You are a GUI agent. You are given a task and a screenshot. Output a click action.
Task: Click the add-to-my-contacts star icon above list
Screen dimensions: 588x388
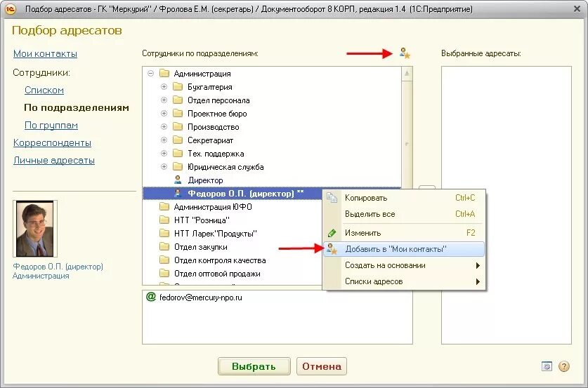[405, 53]
